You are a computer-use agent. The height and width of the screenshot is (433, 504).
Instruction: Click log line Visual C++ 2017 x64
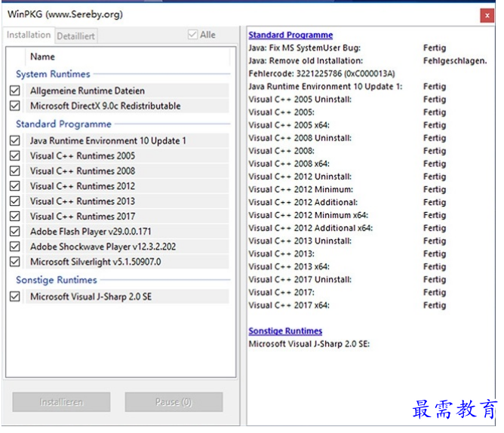289,305
